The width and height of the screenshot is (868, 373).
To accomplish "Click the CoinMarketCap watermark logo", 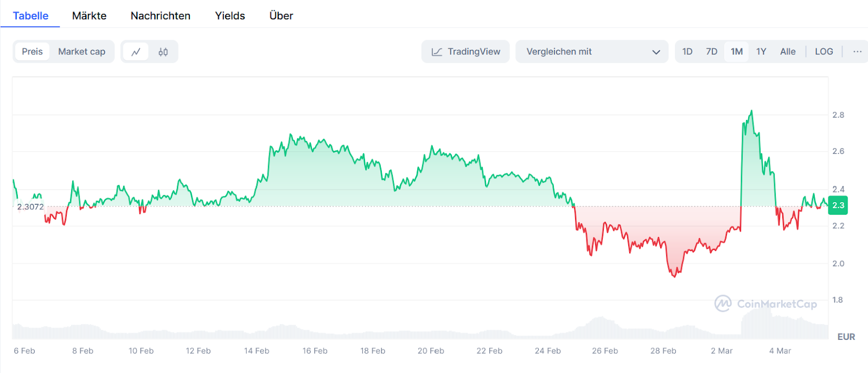I will (765, 304).
